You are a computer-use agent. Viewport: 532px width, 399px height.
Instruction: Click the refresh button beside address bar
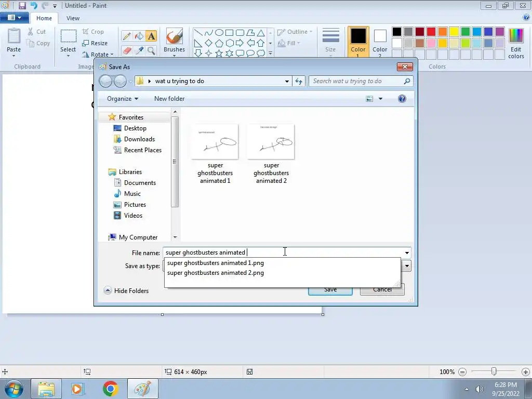pos(299,81)
